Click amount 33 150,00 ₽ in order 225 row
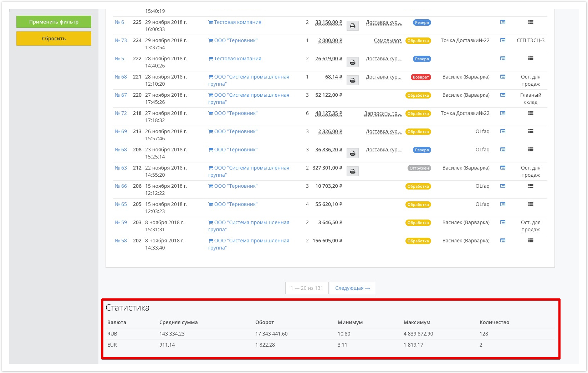This screenshot has height=373, width=588. tap(329, 22)
